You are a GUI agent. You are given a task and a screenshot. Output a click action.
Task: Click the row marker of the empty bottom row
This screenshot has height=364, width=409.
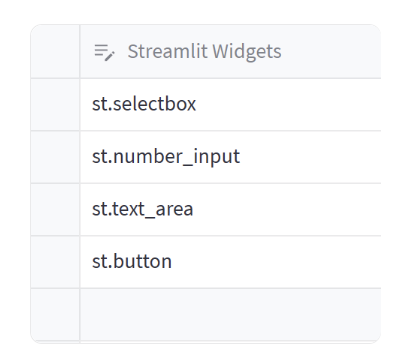pyautogui.click(x=55, y=314)
